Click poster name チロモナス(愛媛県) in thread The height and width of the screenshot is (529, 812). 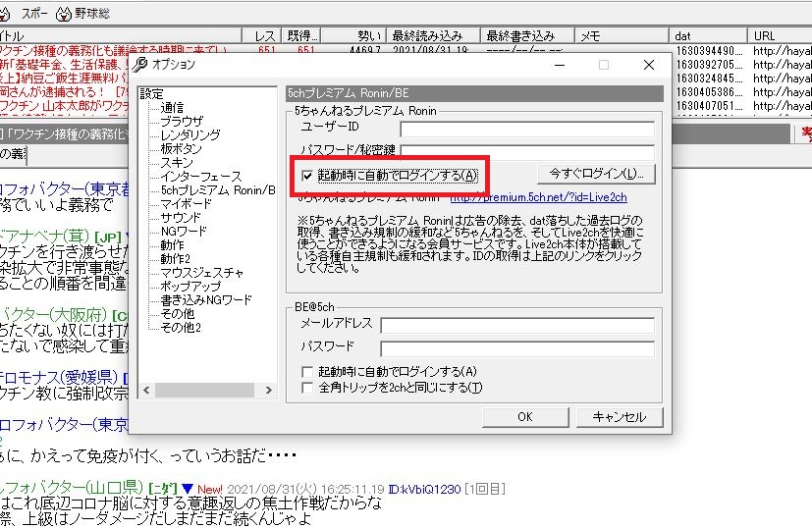(x=59, y=377)
